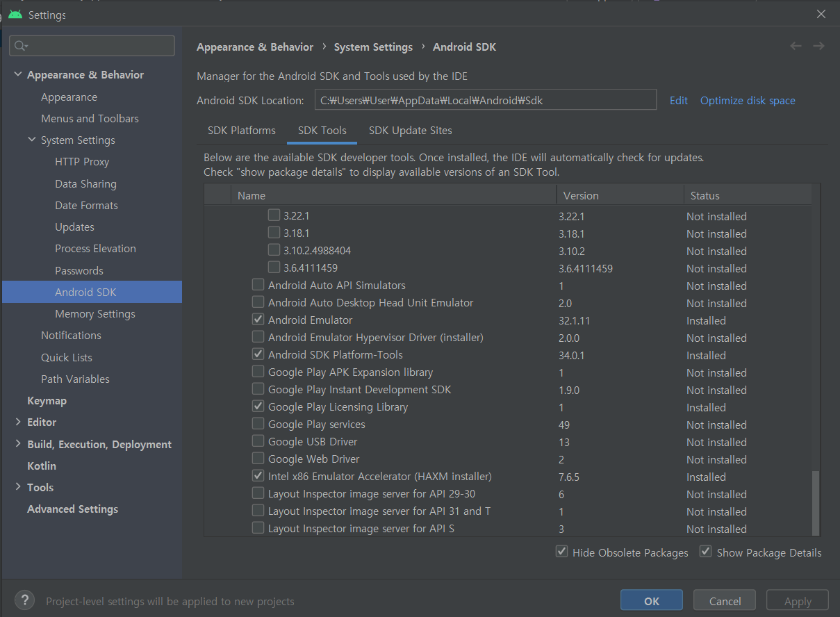The image size is (840, 617).
Task: Check Android Emulator Hypervisor Driver checkbox
Action: tap(258, 337)
